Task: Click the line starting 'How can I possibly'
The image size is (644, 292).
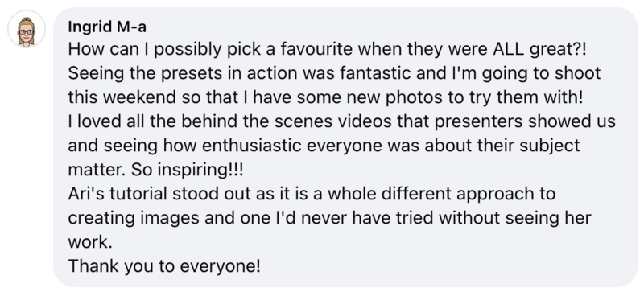Action: 328,50
